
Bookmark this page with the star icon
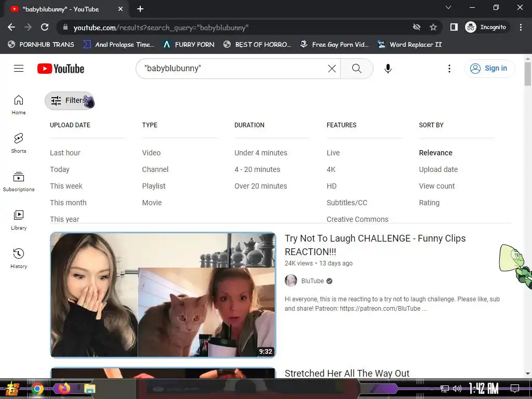coord(433,27)
